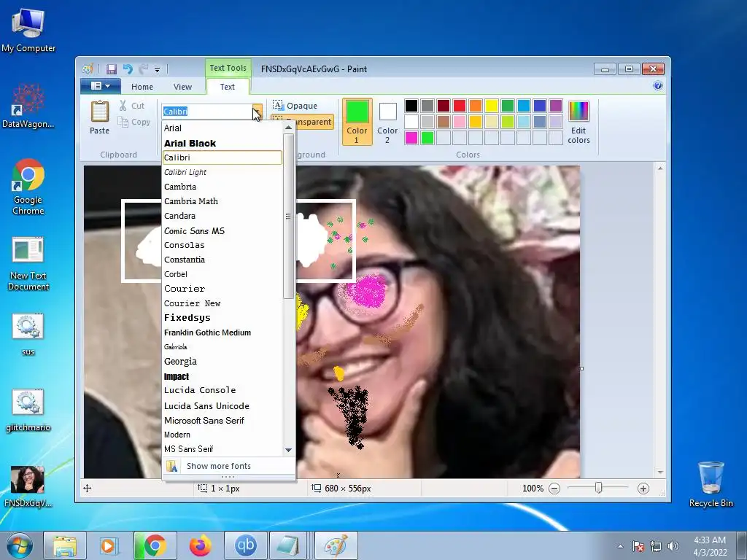
Task: Choose Transparent background option
Action: (x=302, y=122)
